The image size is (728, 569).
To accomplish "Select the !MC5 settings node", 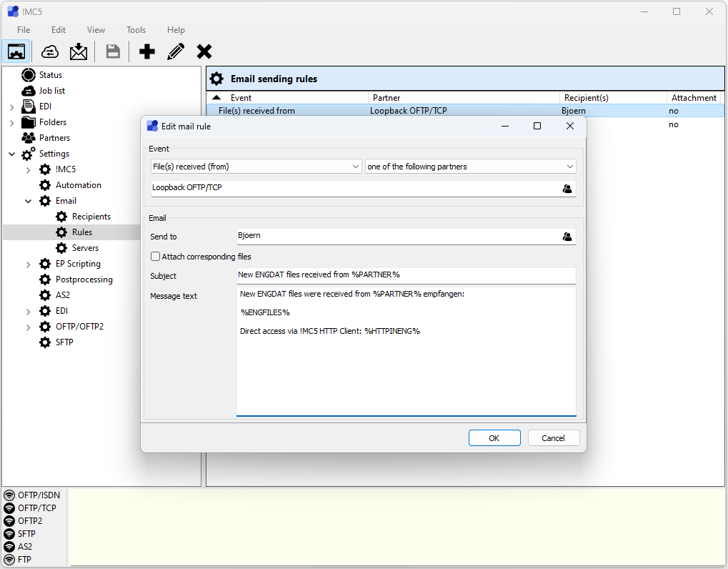I will pos(66,169).
